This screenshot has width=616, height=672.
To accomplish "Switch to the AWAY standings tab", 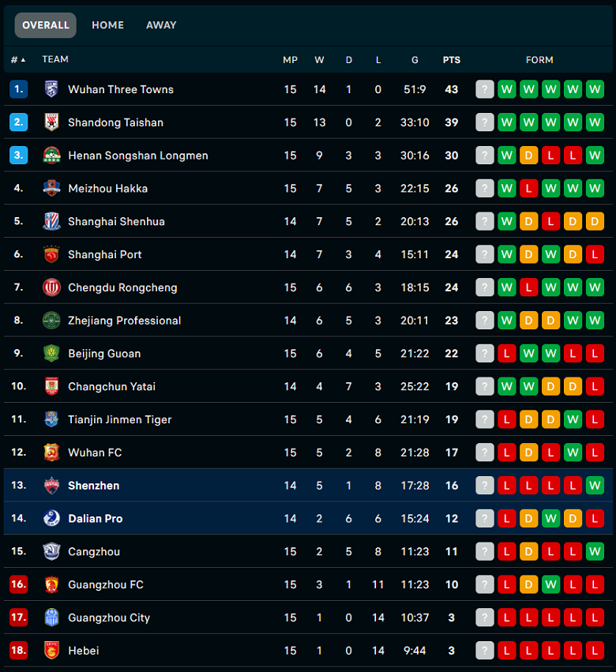I will coord(161,25).
